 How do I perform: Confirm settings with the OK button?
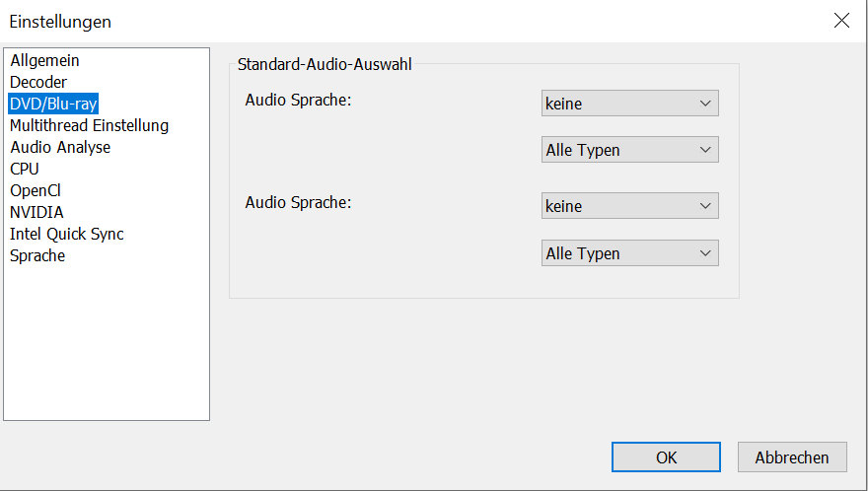coord(666,457)
